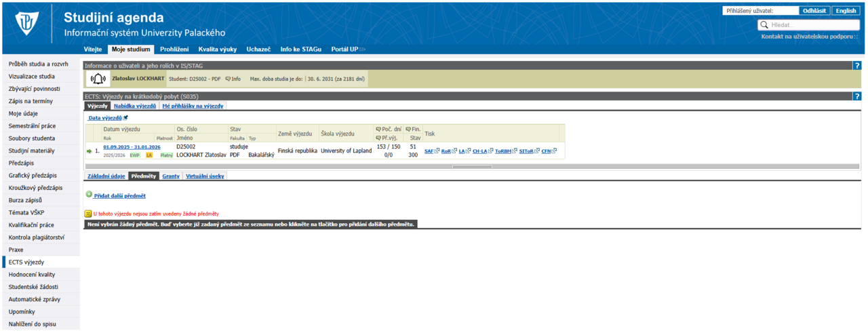Image resolution: width=868 pixels, height=333 pixels.
Task: Click the magnifier icon in search box
Action: click(764, 25)
